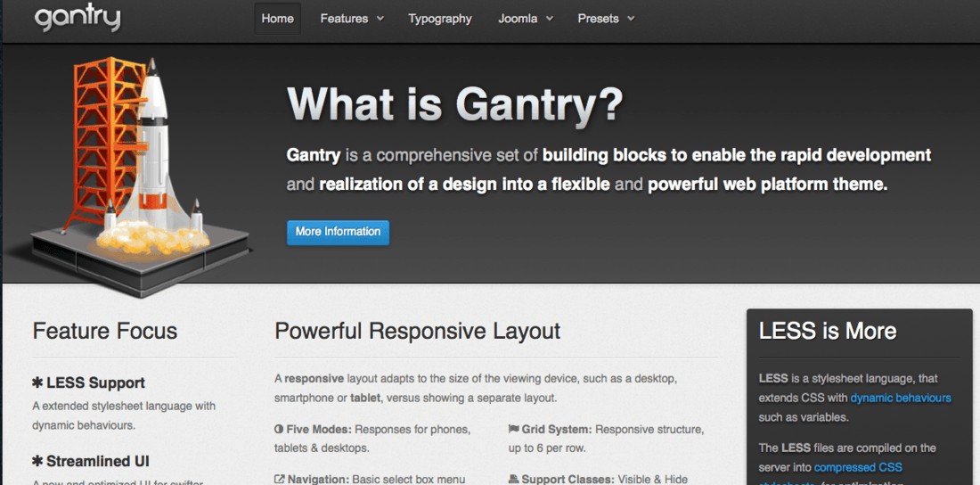Click the Gantry logo
This screenshot has width=980, height=485.
[x=78, y=19]
